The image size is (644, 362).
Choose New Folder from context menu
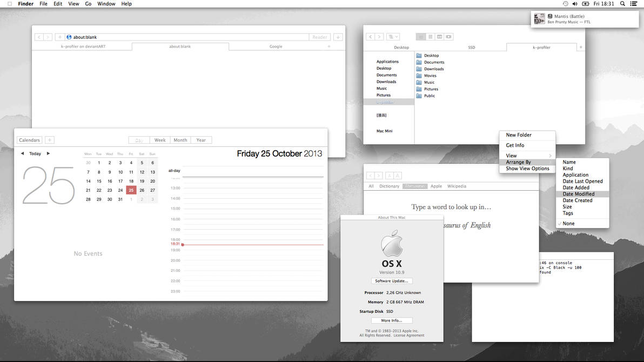(527, 135)
